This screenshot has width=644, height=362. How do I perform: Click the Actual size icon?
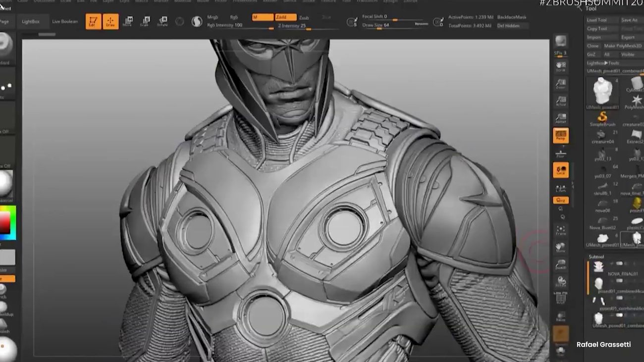pyautogui.click(x=561, y=101)
